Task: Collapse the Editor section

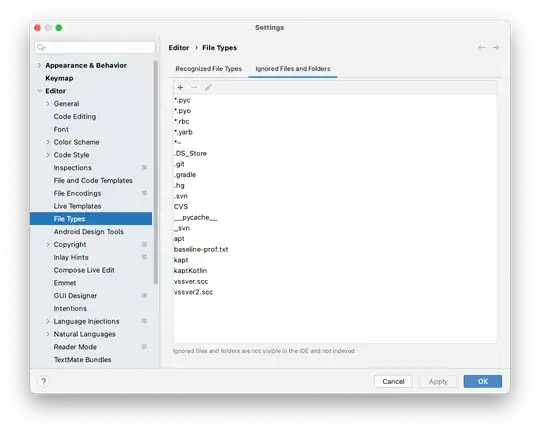Action: [39, 91]
